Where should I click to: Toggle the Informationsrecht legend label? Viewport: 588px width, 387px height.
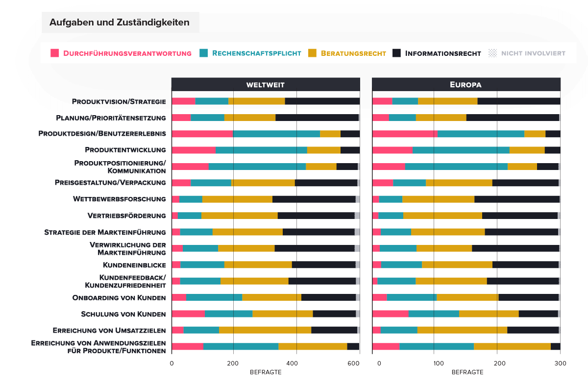pos(443,53)
